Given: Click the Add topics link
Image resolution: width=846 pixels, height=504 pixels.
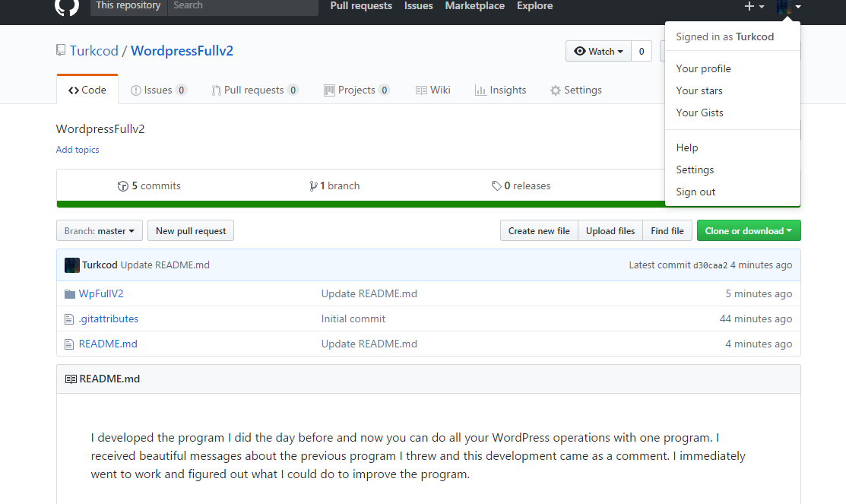Looking at the screenshot, I should (x=78, y=151).
